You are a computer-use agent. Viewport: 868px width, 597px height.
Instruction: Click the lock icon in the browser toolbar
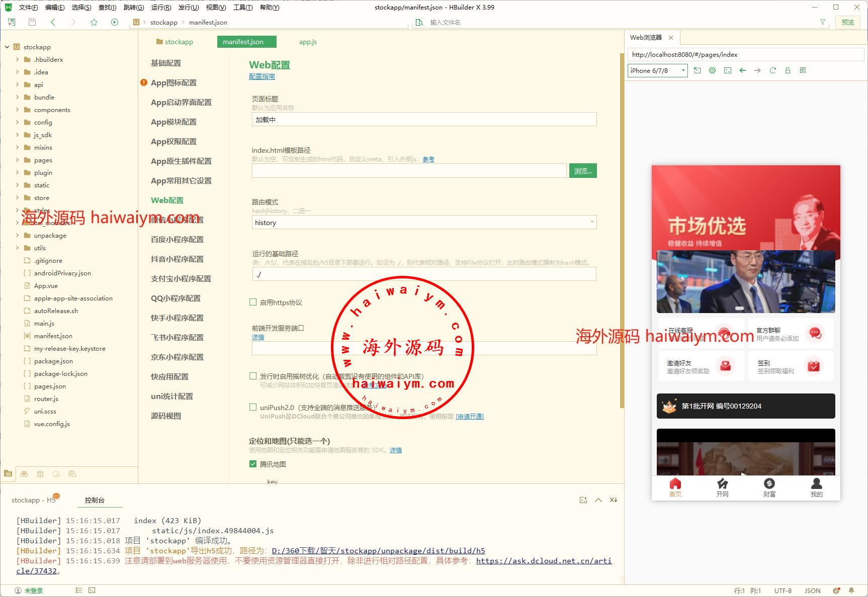(788, 71)
